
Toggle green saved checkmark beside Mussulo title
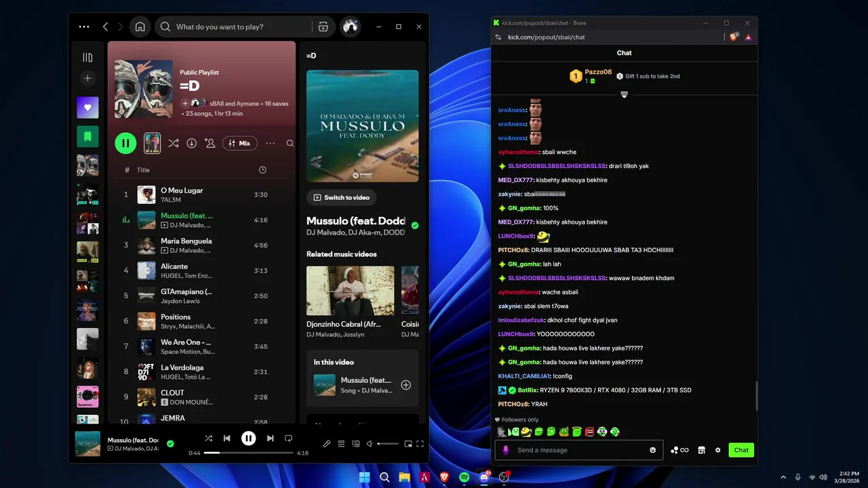tap(415, 226)
